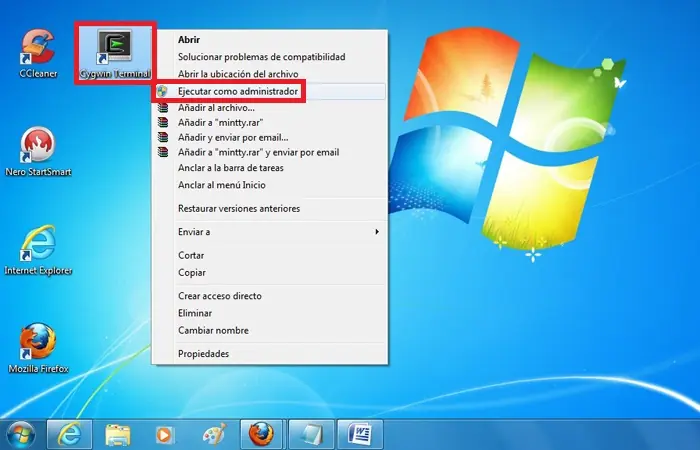Open the Windows Start button

[21, 434]
